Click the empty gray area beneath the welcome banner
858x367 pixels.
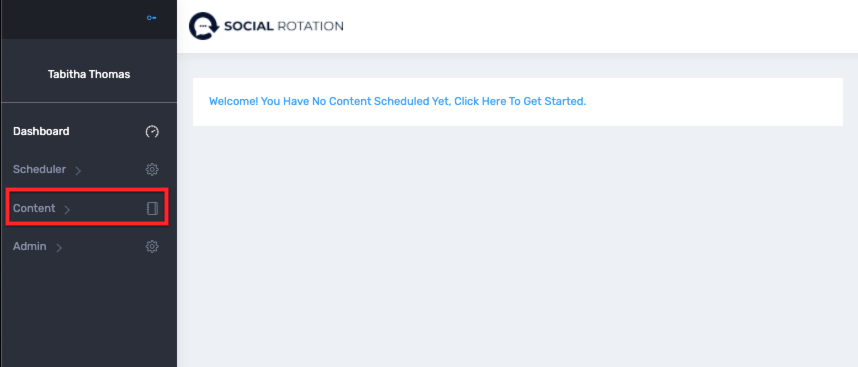517,246
